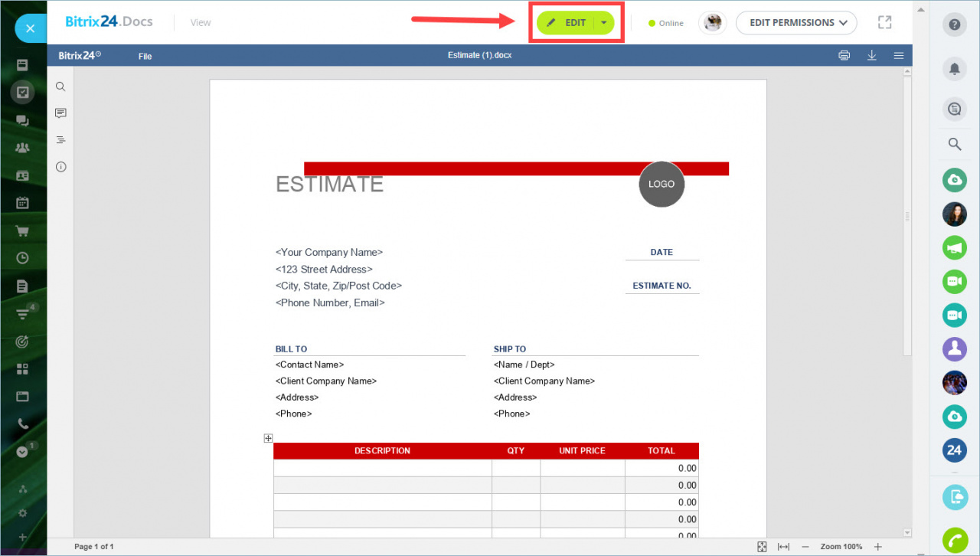Screen dimensions: 980x556
Task: Expand the more chevron with badge 1
Action: pos(22,452)
